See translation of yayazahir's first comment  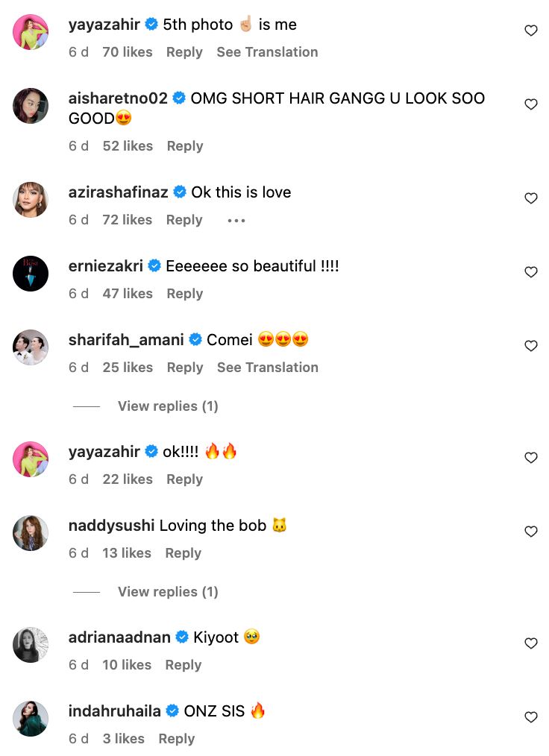[267, 52]
